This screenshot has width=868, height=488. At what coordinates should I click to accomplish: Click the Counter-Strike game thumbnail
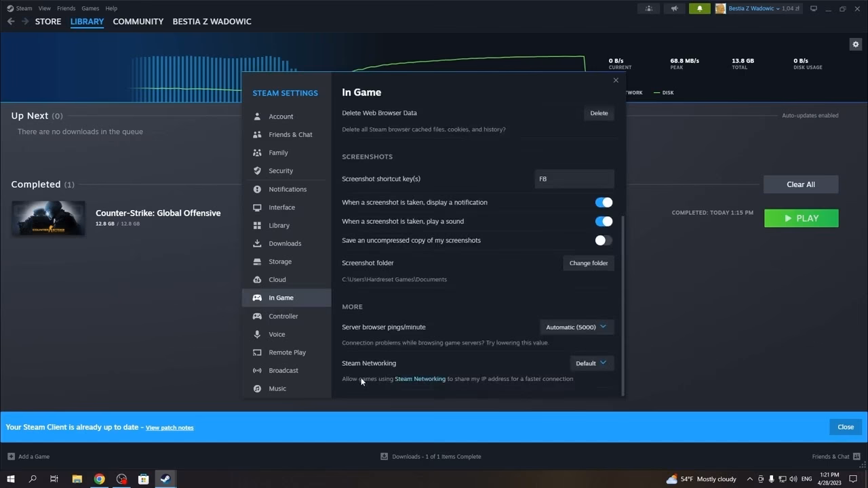[x=48, y=218]
